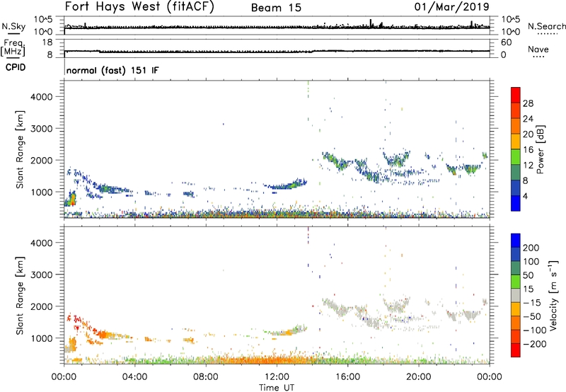
Task: Click the title "Fort Hays West (fitACF)"
Action: pyautogui.click(x=139, y=6)
